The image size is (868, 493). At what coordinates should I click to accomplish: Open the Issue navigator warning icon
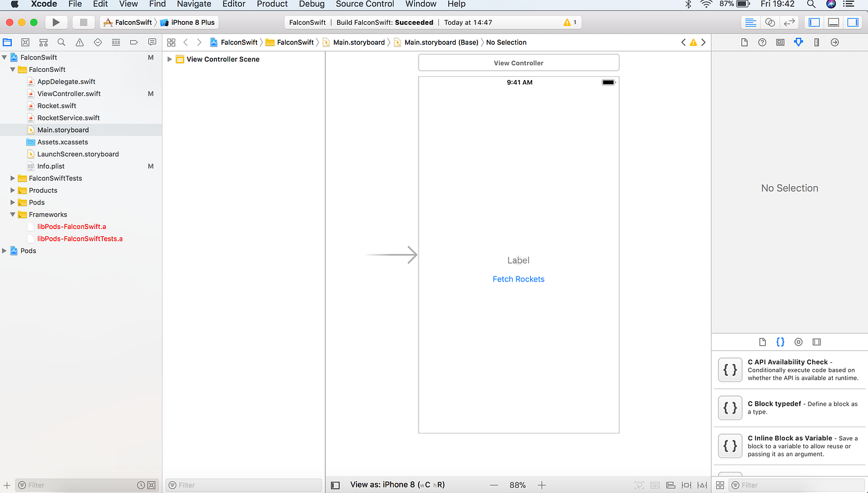[x=79, y=43]
